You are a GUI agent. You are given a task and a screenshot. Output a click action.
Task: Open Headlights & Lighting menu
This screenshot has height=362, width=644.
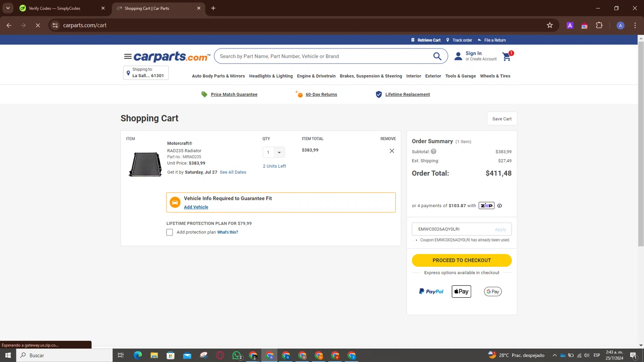point(271,76)
